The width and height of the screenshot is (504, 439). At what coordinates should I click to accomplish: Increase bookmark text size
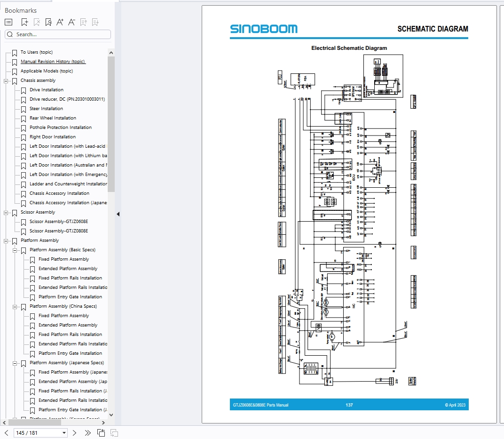point(59,22)
